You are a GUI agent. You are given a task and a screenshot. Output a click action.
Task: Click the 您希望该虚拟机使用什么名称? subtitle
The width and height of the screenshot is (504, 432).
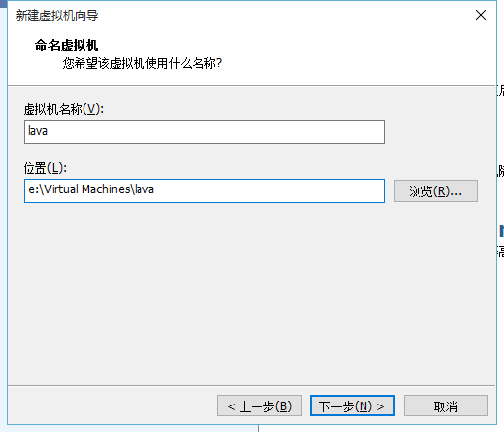(x=142, y=63)
